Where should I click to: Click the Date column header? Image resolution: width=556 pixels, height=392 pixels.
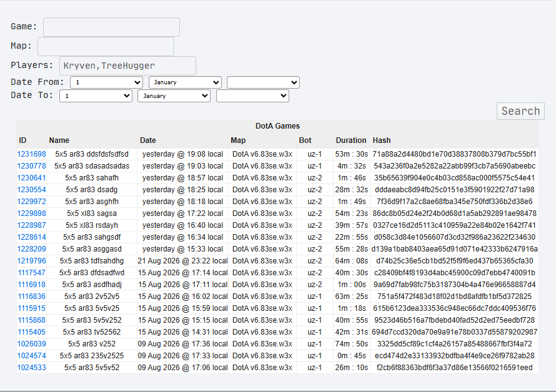pos(148,140)
